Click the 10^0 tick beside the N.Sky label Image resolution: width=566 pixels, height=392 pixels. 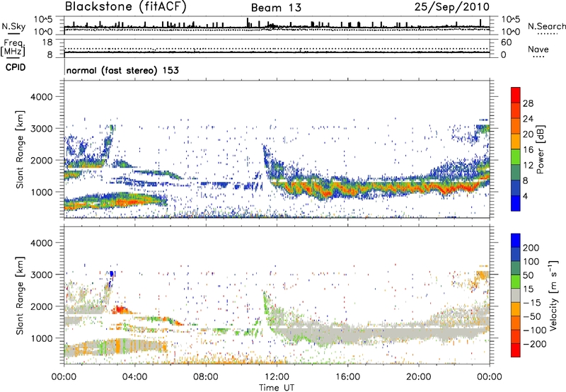point(43,32)
